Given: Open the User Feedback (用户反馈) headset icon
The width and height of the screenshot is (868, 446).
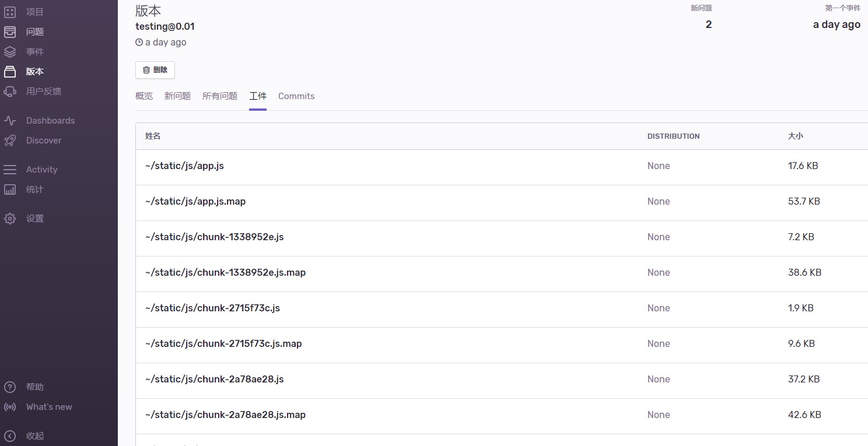Looking at the screenshot, I should (10, 91).
